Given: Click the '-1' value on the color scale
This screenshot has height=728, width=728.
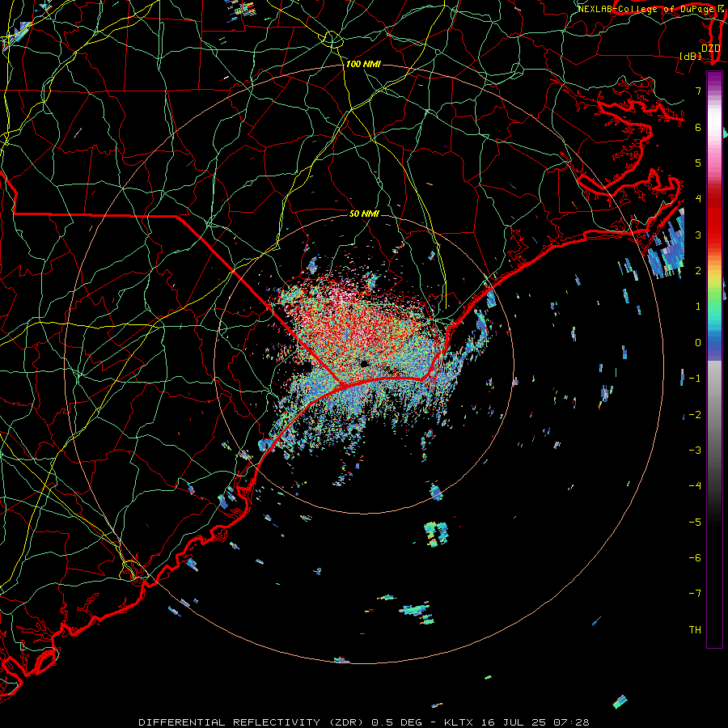Looking at the screenshot, I should [x=695, y=379].
